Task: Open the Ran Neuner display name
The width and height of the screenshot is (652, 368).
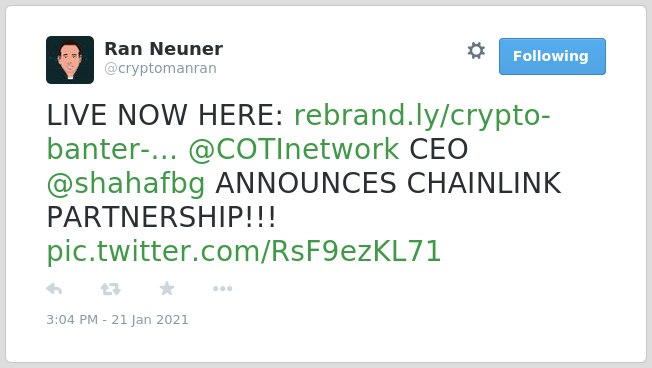Action: [x=164, y=49]
